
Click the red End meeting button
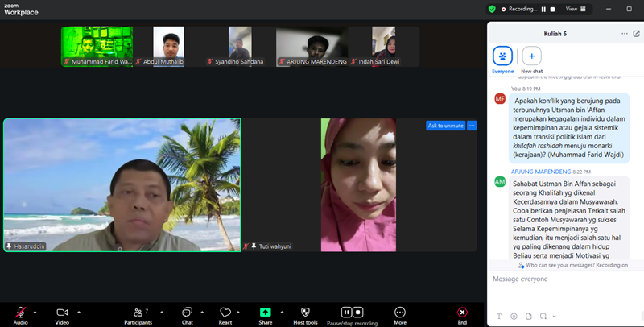pos(462,316)
